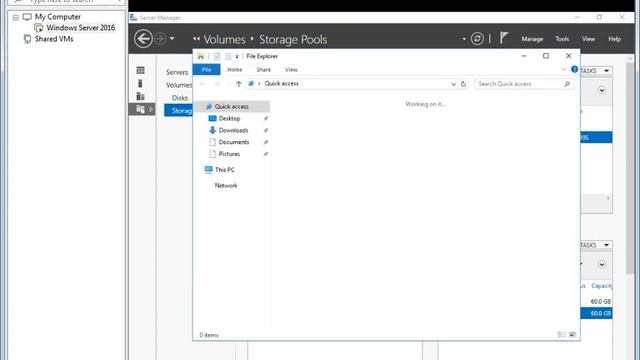Click the Capacity column header
Screen dimensions: 640x360
click(x=602, y=286)
